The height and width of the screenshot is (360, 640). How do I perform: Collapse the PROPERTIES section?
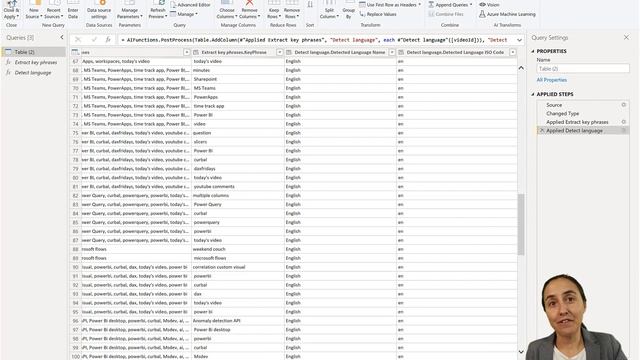533,51
